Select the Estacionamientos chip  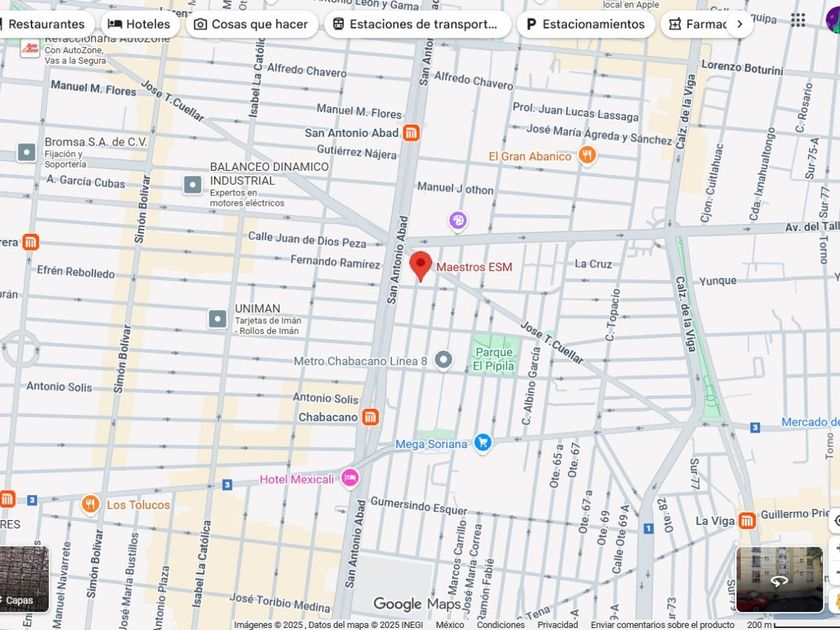pyautogui.click(x=586, y=24)
